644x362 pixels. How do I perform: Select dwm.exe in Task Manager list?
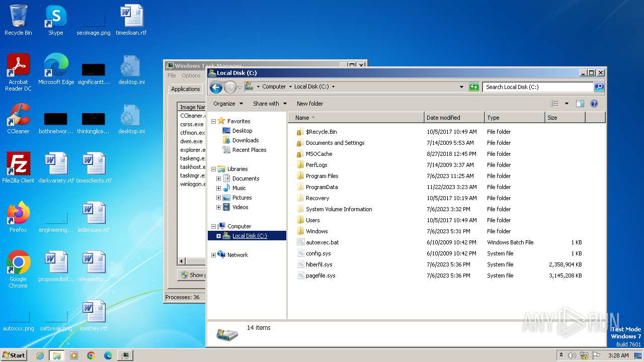pos(191,141)
